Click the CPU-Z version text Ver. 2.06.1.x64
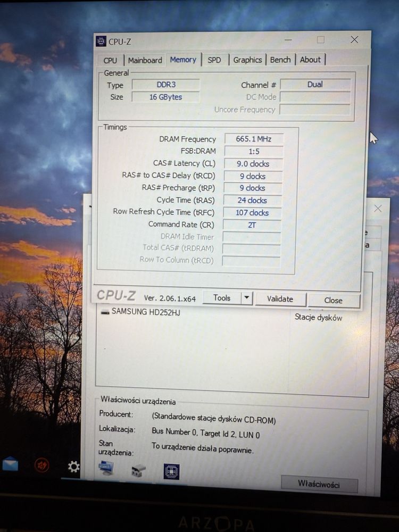Viewport: 399px width, 532px height. pos(170,298)
